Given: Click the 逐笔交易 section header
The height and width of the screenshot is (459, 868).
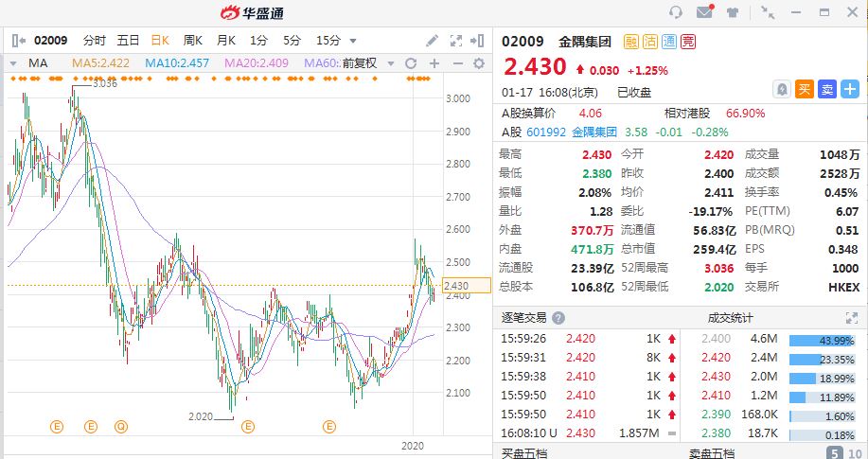Looking at the screenshot, I should [x=523, y=318].
